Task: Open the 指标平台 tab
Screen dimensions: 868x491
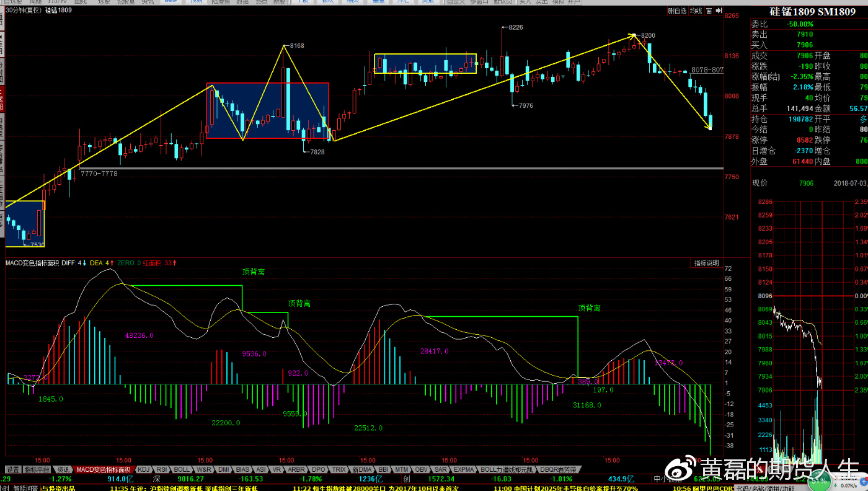Action: [x=38, y=469]
